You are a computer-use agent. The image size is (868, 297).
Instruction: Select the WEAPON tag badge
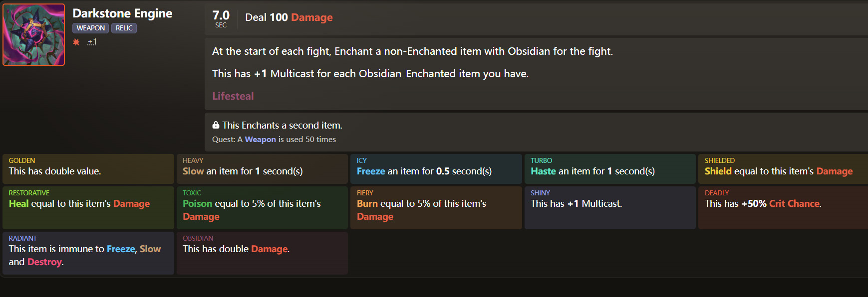[x=90, y=28]
